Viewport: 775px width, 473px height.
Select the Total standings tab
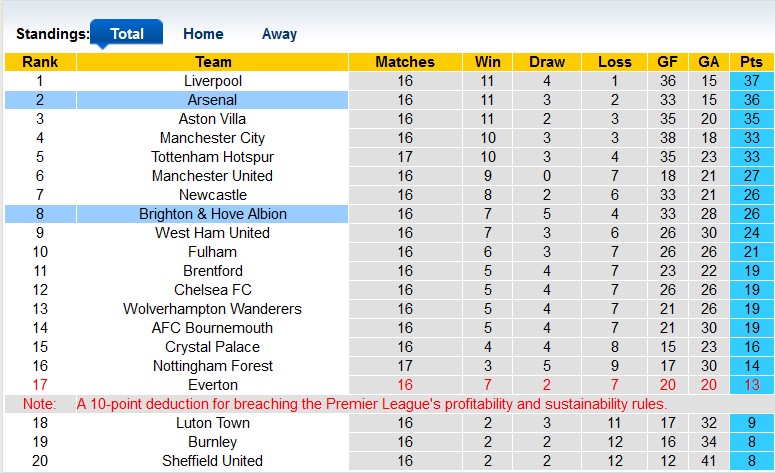[x=127, y=33]
